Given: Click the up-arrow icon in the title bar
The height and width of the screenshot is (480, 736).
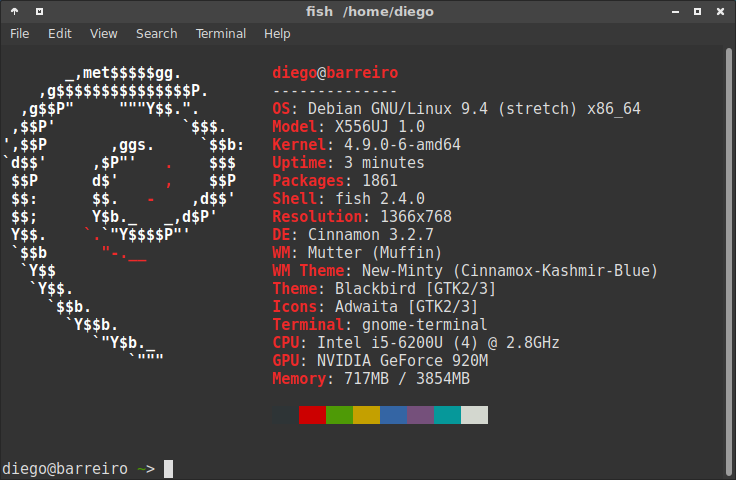Looking at the screenshot, I should pos(15,11).
